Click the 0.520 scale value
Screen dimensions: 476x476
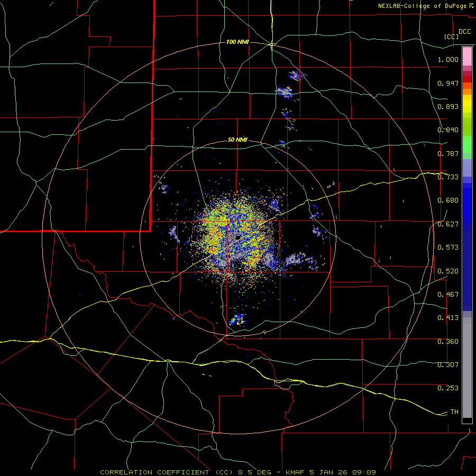(448, 271)
